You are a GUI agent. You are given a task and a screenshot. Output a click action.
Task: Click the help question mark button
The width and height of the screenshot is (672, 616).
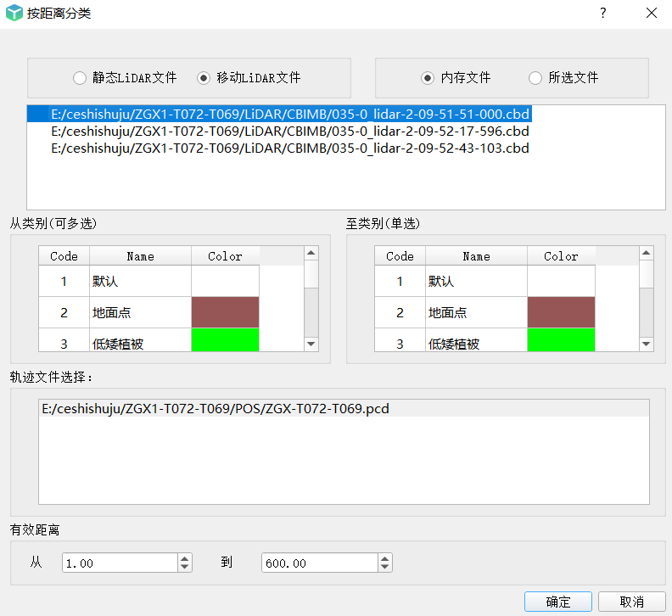[603, 14]
